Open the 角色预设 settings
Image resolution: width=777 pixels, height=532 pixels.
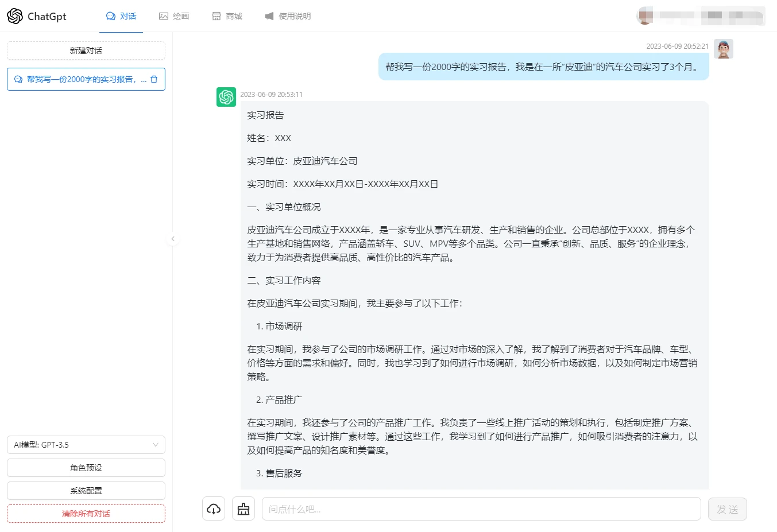[86, 468]
